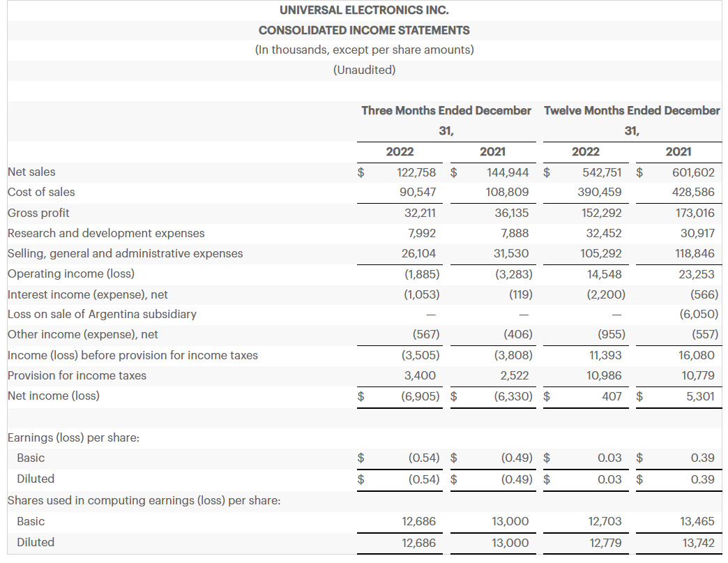Screen dimensions: 728x563
Task: Select the 'Interest income (expense), net' label
Action: point(88,294)
